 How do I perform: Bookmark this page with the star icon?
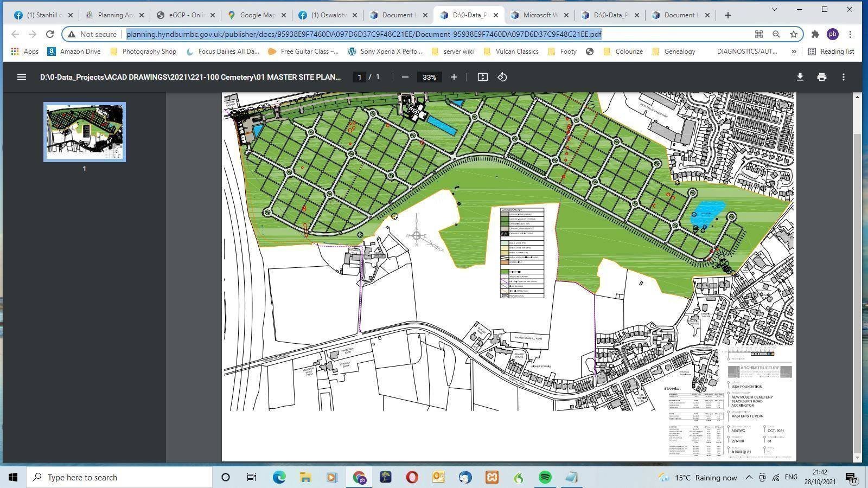coord(794,34)
